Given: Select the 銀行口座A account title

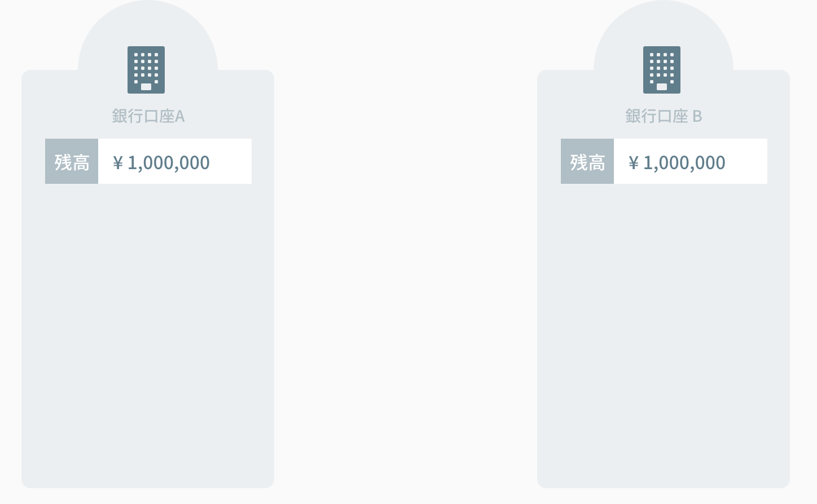Looking at the screenshot, I should pos(148,116).
